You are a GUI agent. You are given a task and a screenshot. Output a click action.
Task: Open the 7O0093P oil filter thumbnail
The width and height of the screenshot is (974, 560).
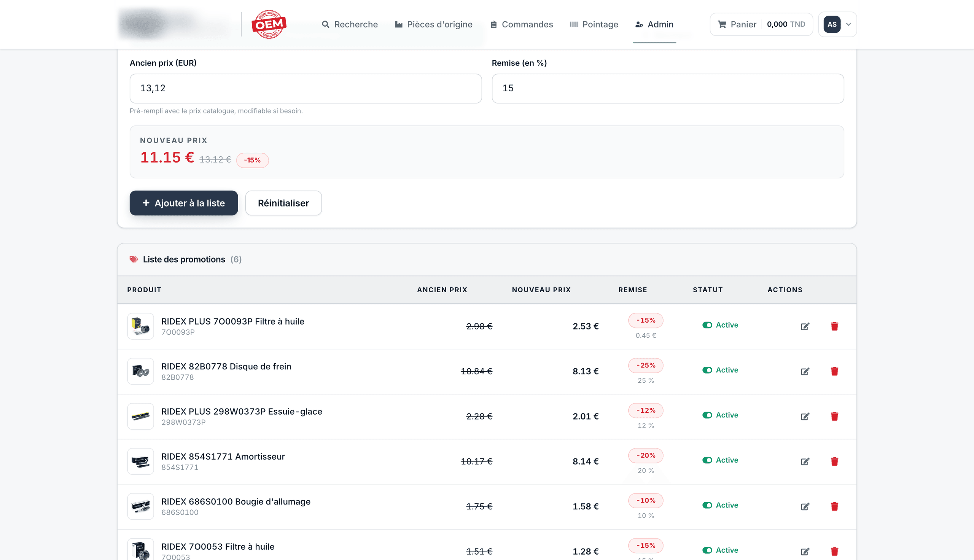click(140, 326)
